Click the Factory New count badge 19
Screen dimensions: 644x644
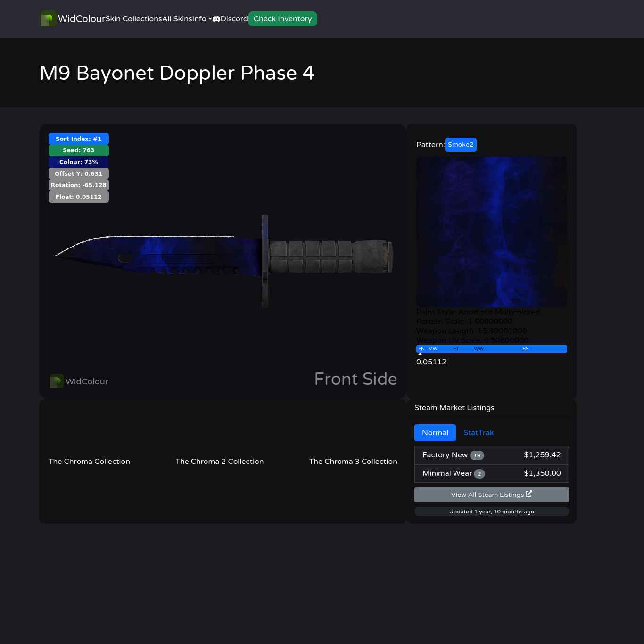tap(477, 455)
